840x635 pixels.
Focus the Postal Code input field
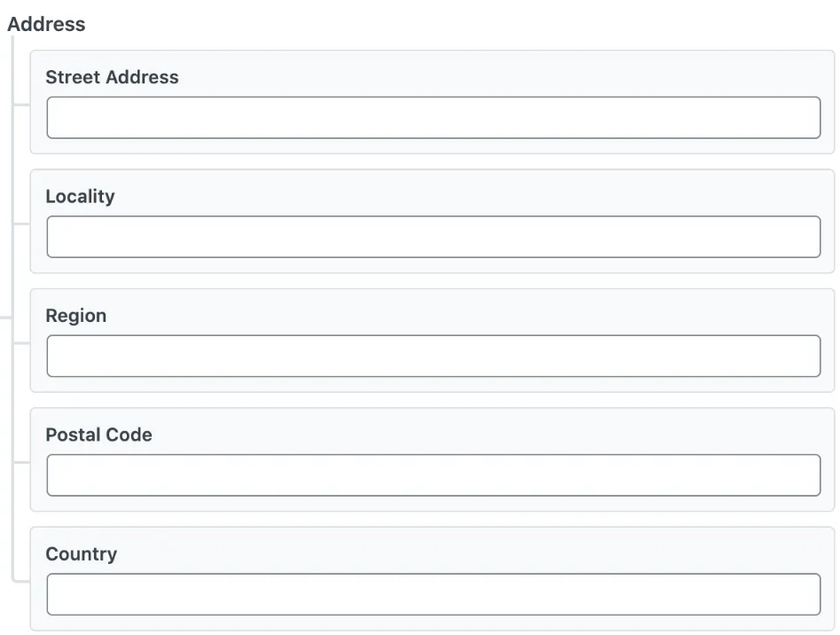434,474
